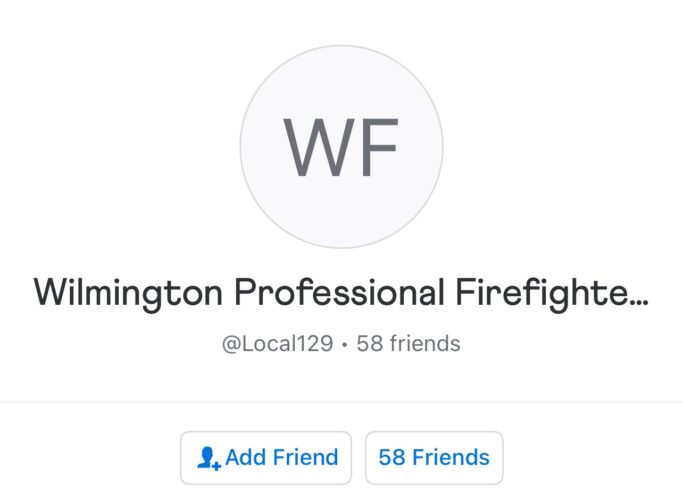
Task: Open the 58 Friends list button
Action: [x=434, y=458]
